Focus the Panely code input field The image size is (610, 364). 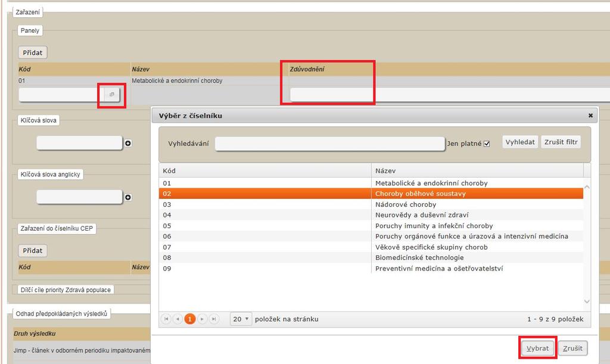[61, 95]
